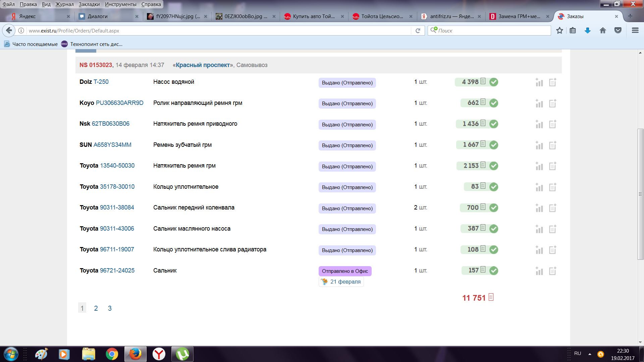Show hidden system tray icons arrow
The height and width of the screenshot is (362, 644).
tap(590, 354)
